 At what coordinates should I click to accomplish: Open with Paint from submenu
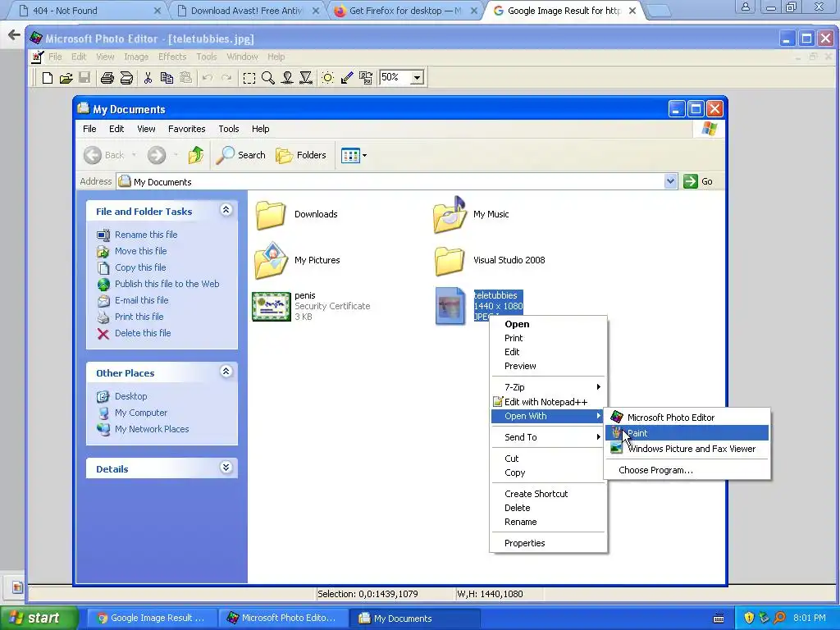(x=687, y=433)
